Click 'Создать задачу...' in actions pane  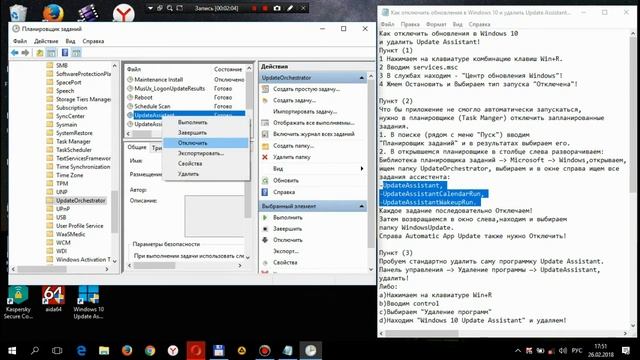294,100
